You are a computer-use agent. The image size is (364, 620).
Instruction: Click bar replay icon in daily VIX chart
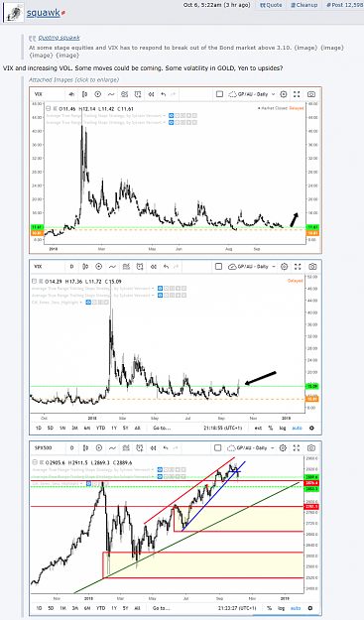tap(154, 267)
